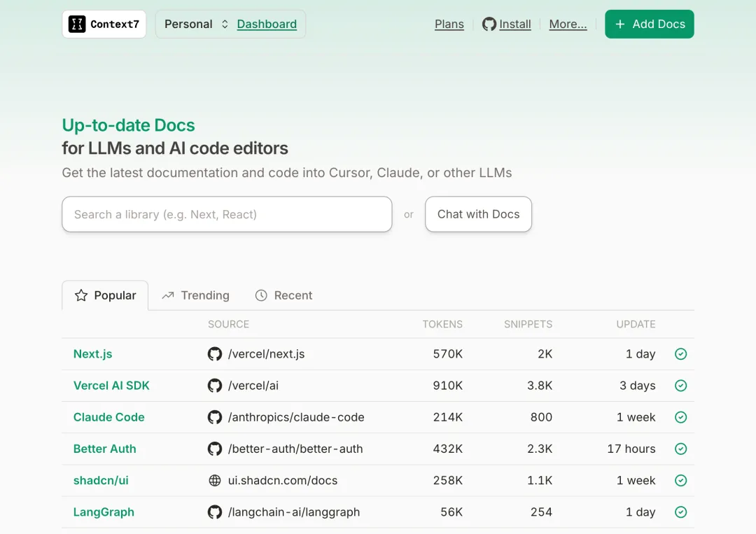This screenshot has height=534, width=756.
Task: Open the Vercel AI SDK library link
Action: coord(111,386)
